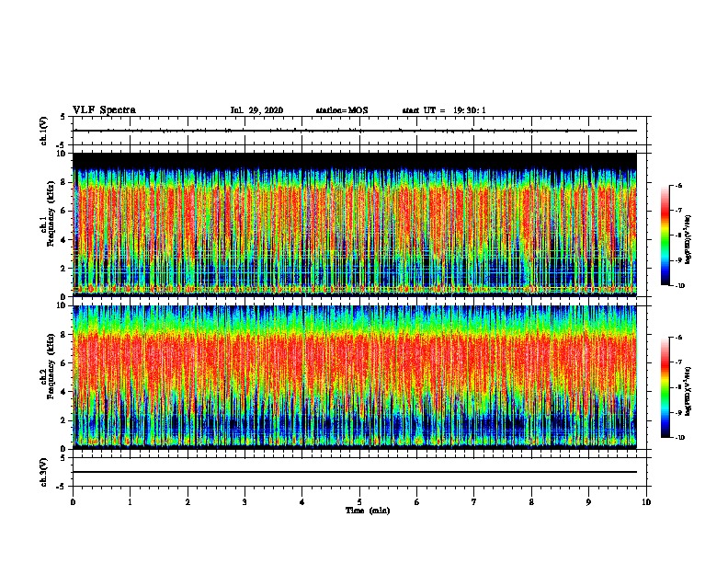Select the date text "Jul. 29, 2020"
Viewport: 728px width, 563px height.
256,110
